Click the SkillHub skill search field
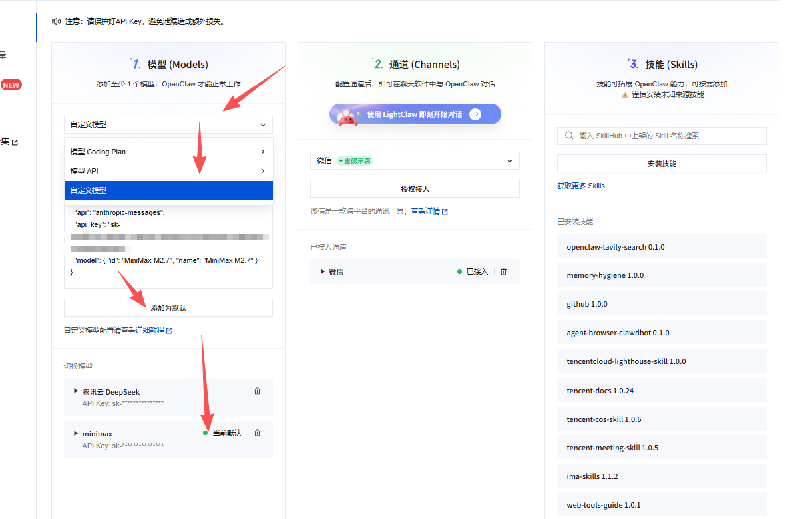 pyautogui.click(x=662, y=136)
